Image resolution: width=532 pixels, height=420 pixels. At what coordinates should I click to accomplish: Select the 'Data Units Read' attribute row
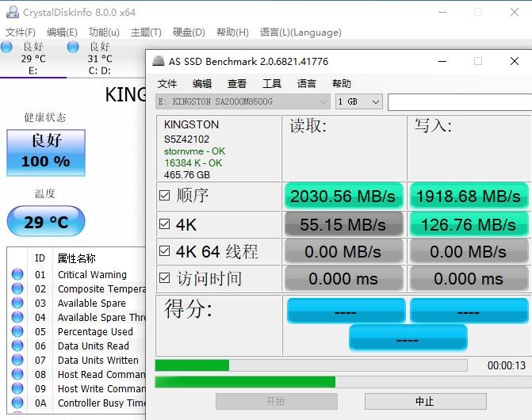coord(76,346)
